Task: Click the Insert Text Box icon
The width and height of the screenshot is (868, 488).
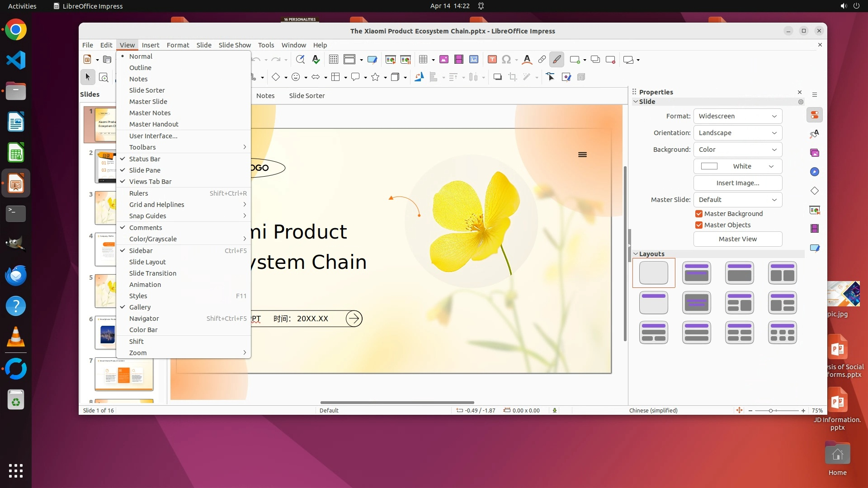Action: tap(492, 60)
